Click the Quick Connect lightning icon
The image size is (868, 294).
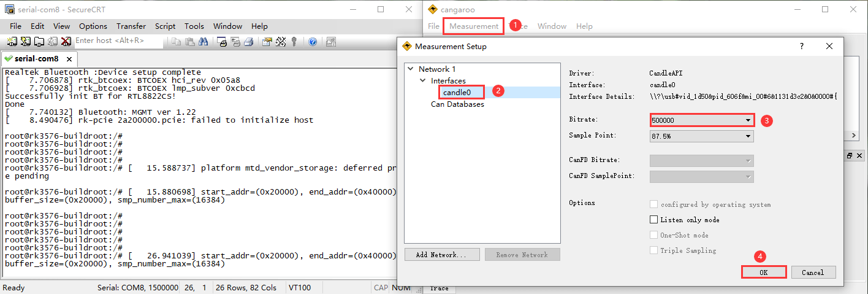click(25, 42)
